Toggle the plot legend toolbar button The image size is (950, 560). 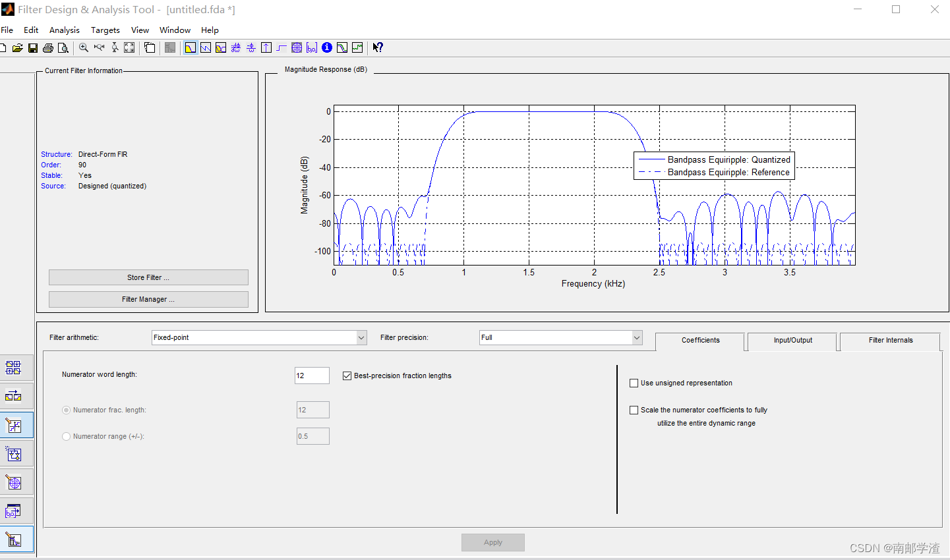[x=150, y=47]
